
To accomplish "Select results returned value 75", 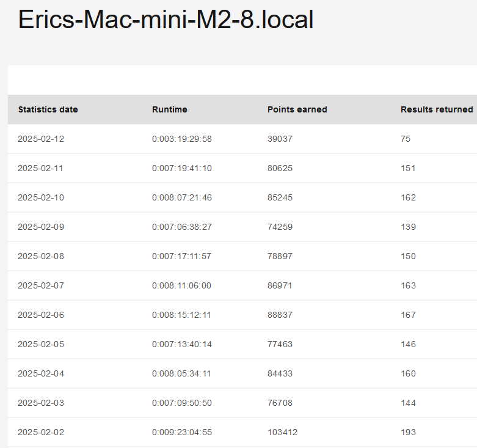I will (406, 139).
